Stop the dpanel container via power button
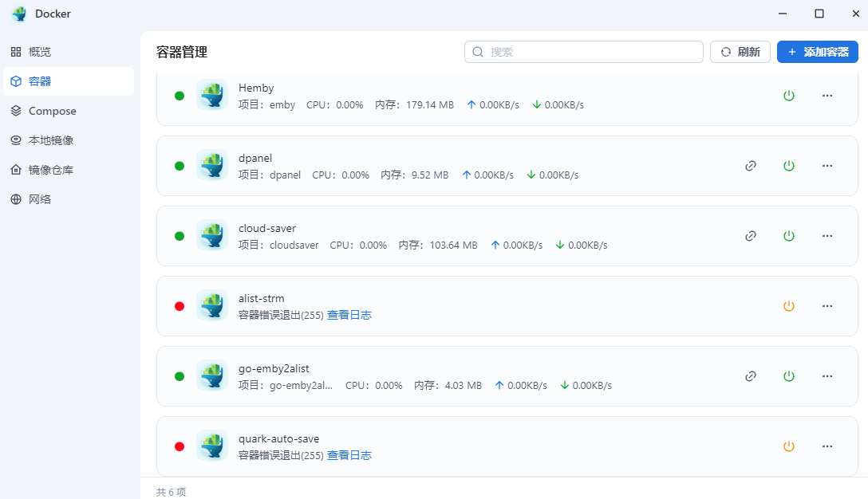 pos(789,166)
